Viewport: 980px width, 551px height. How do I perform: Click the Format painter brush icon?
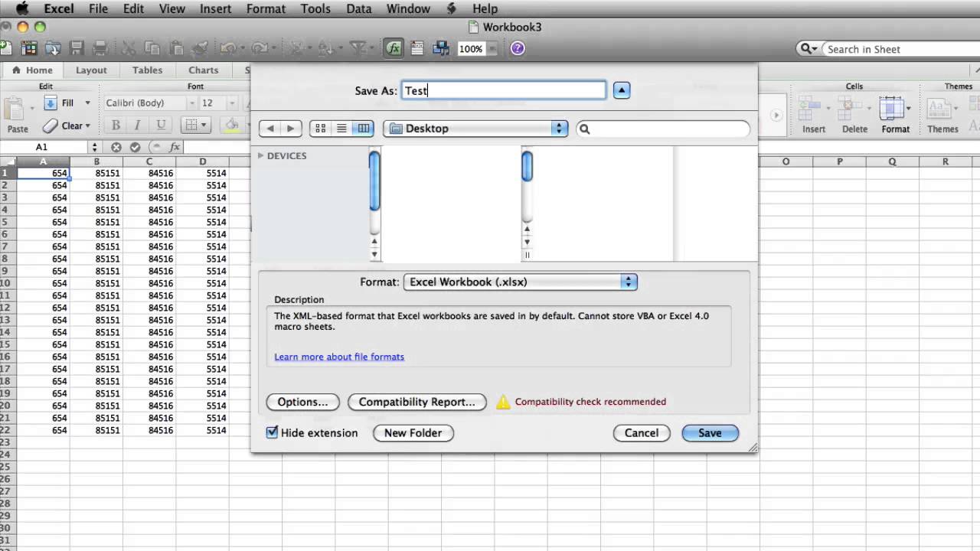[x=200, y=48]
